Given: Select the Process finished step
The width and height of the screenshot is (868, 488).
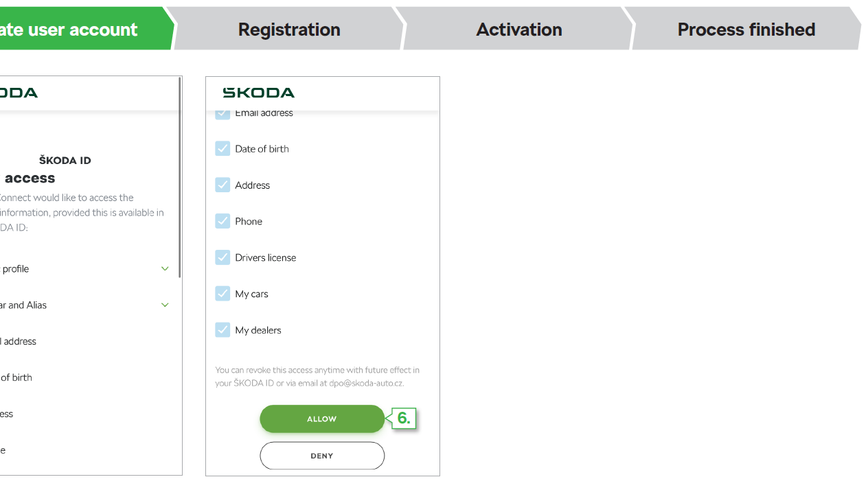Looking at the screenshot, I should [x=746, y=29].
